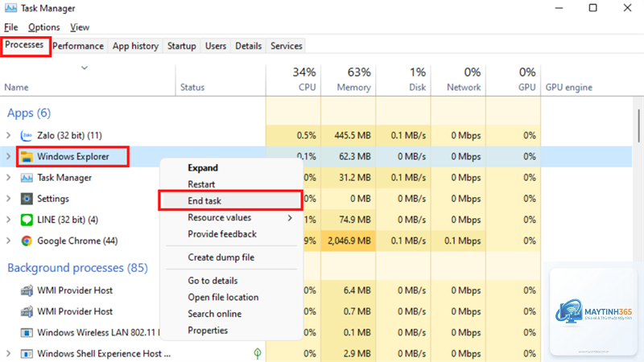Open the File menu

pos(11,27)
